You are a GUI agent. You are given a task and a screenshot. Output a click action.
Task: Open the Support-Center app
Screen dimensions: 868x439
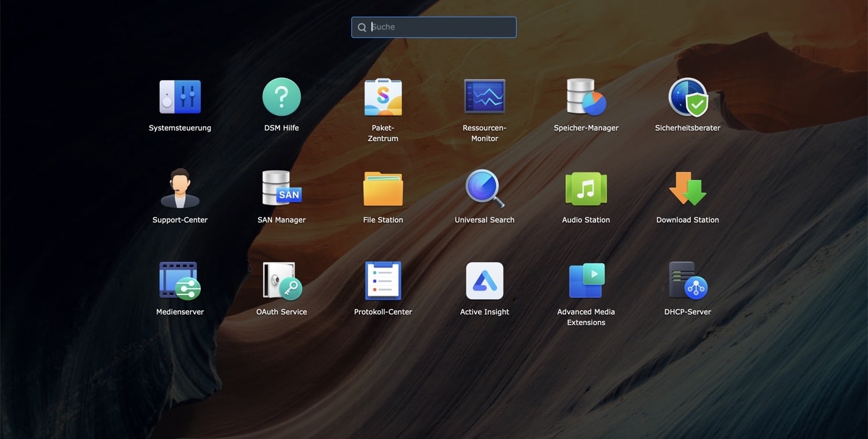tap(180, 189)
